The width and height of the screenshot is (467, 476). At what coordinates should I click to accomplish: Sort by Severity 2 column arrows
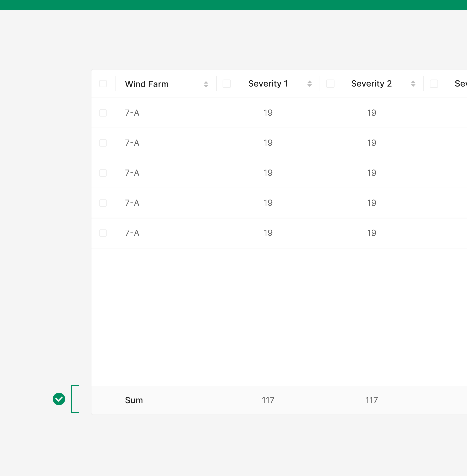pyautogui.click(x=413, y=84)
